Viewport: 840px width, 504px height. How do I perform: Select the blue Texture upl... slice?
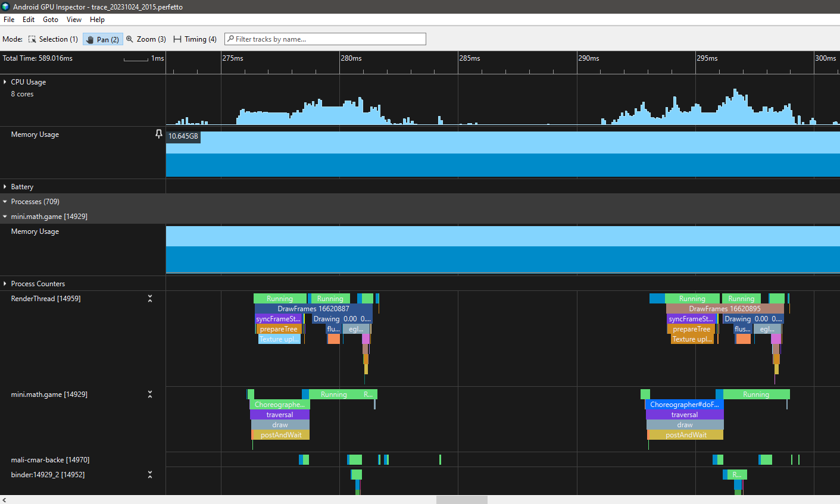(279, 339)
